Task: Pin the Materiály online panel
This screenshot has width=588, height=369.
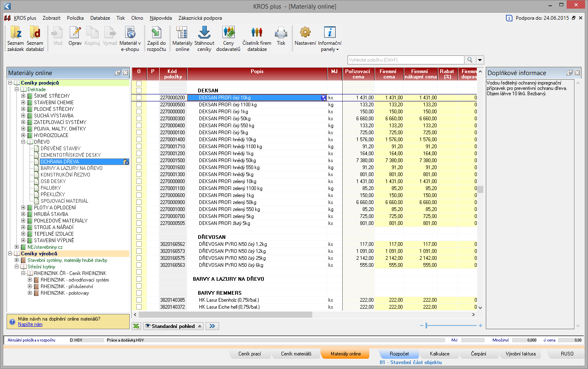Action: click(118, 73)
